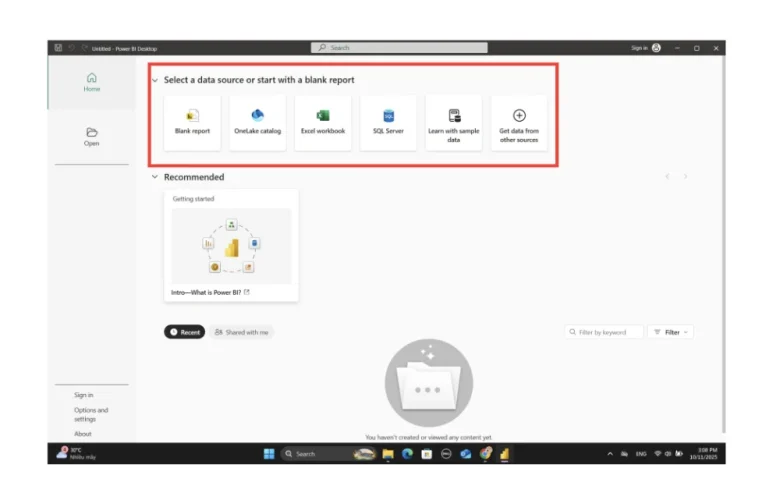Click the Redo arrow in title bar
762x500 pixels.
tap(85, 48)
